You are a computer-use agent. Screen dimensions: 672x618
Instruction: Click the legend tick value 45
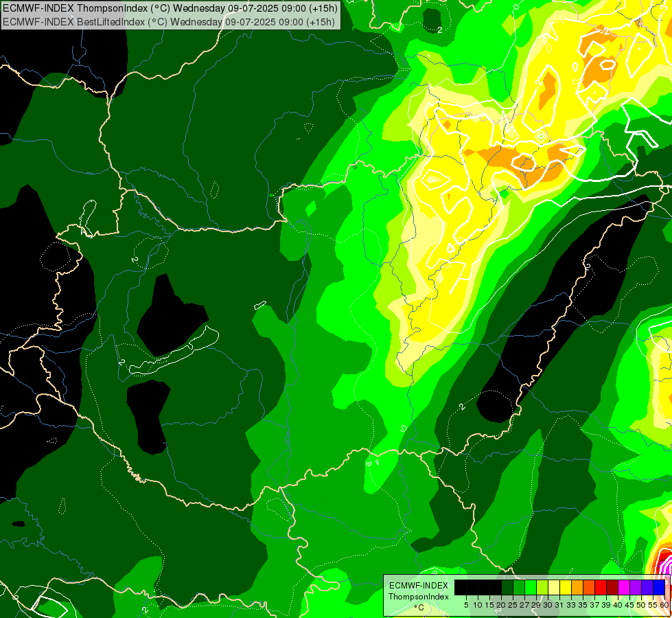[629, 605]
